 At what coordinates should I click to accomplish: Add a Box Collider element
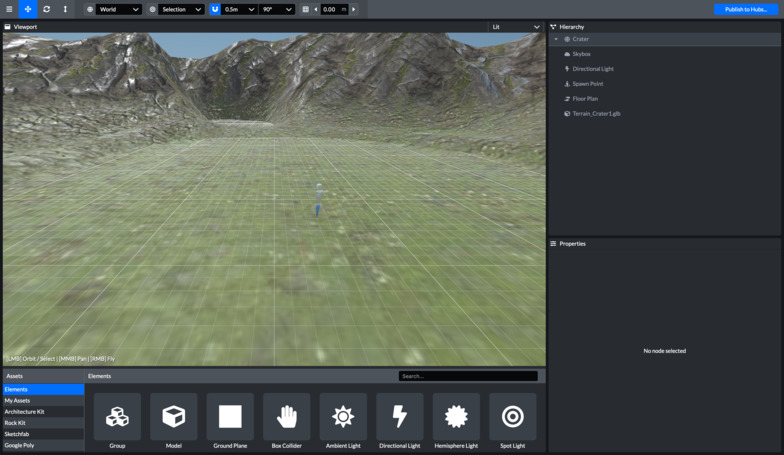point(286,417)
